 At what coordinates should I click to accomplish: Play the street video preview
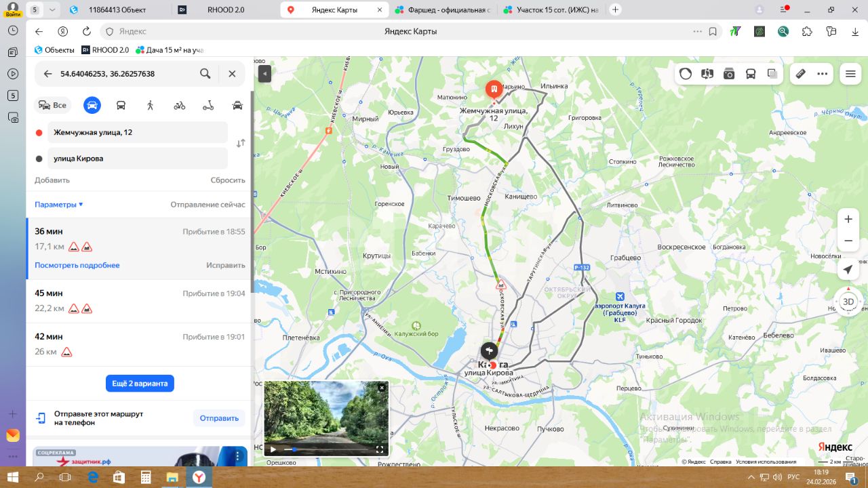pyautogui.click(x=273, y=449)
